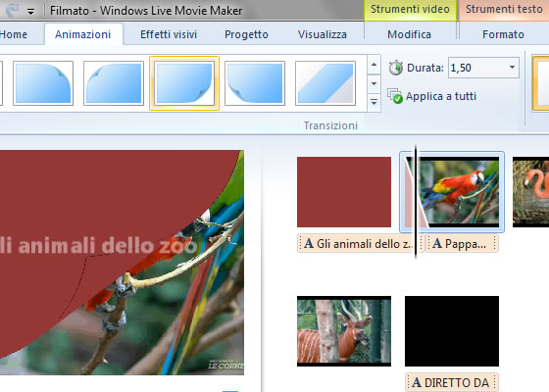
Task: Open the Durata dropdown arrow
Action: point(512,68)
